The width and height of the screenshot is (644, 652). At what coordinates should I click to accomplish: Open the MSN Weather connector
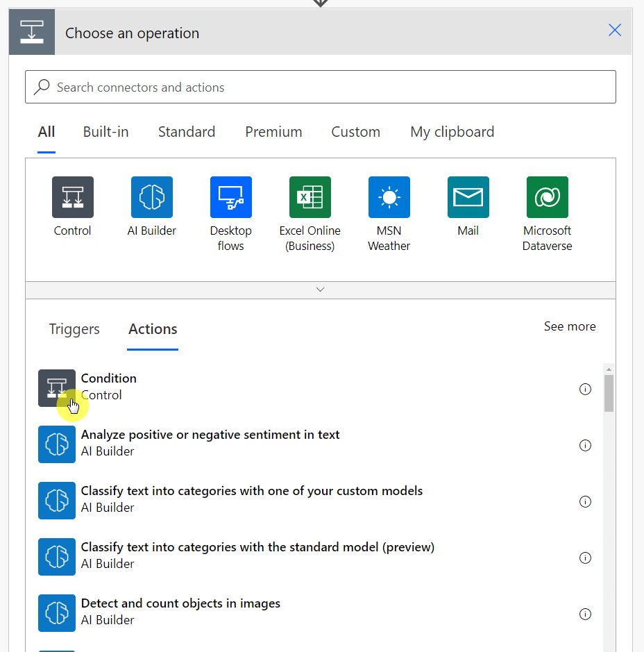[x=389, y=197]
